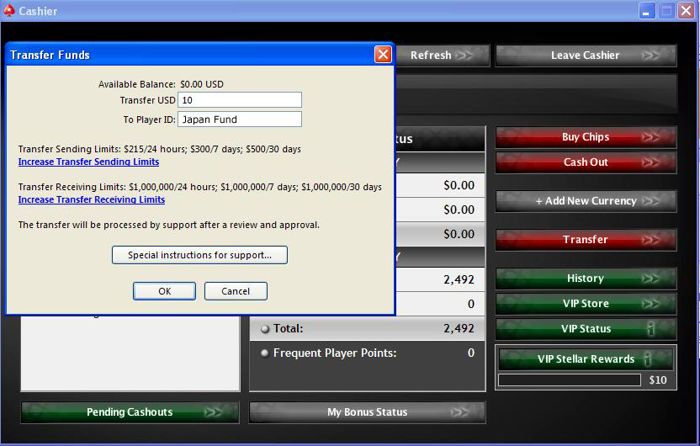The height and width of the screenshot is (446, 700).
Task: Minimize the Cashier window
Action: coord(646,11)
